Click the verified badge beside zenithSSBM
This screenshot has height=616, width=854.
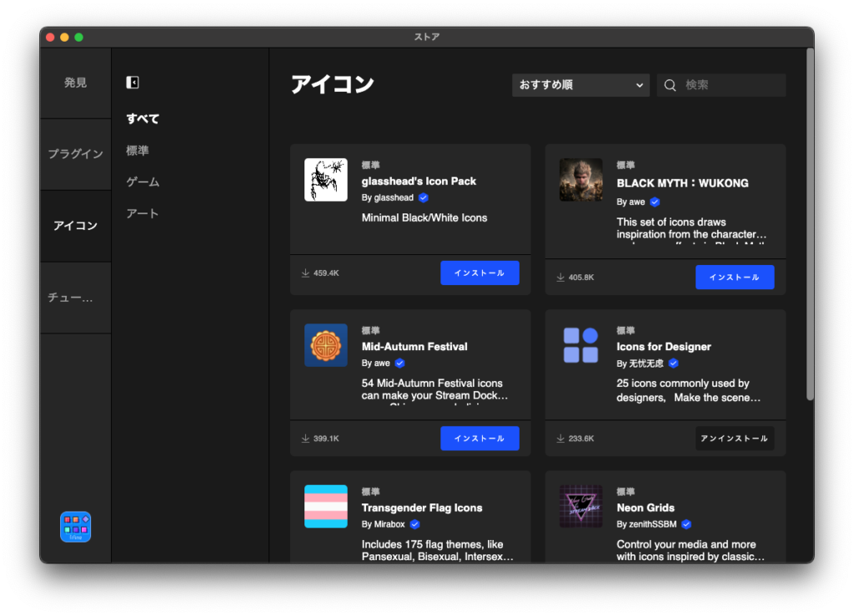(x=686, y=525)
